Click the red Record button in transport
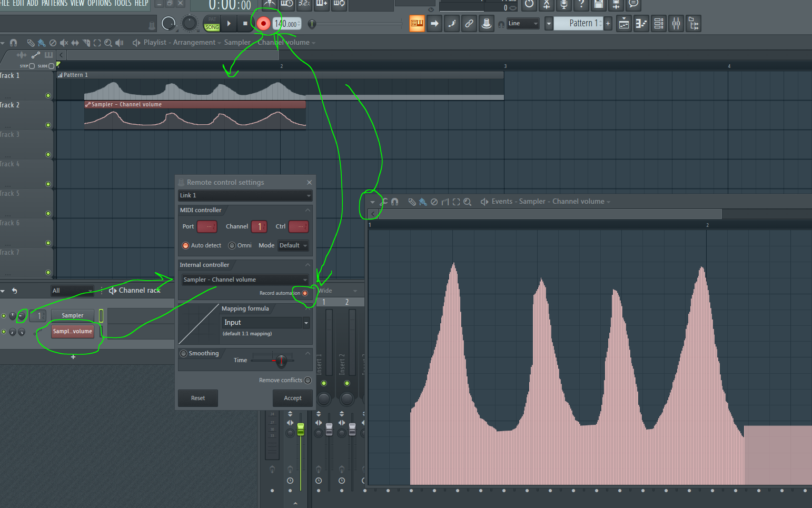This screenshot has width=812, height=508. click(x=263, y=24)
